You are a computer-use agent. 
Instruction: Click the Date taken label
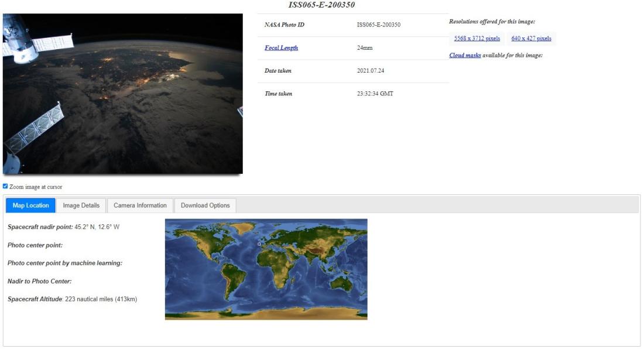click(278, 71)
